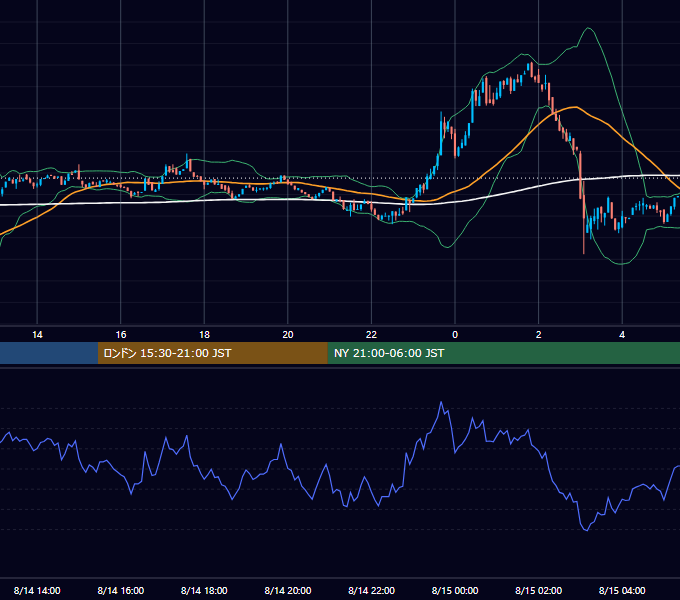680x600 pixels.
Task: Click the '8/15 00:00' label on oscillator axis
Action: 455,590
